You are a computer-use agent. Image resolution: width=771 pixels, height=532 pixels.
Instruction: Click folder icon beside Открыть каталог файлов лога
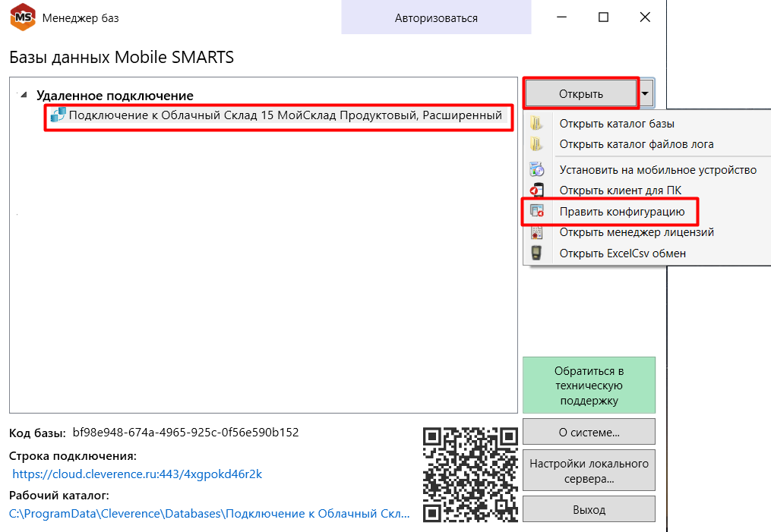[x=536, y=144]
